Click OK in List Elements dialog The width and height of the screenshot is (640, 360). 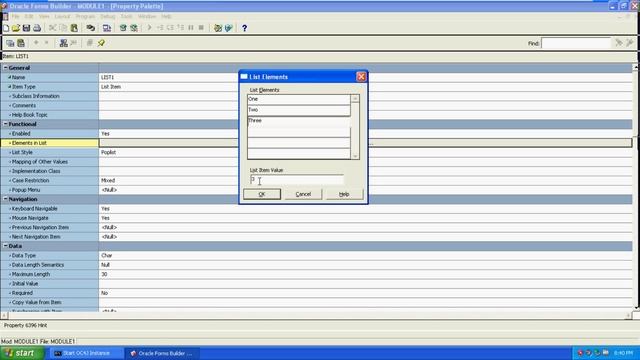point(262,194)
